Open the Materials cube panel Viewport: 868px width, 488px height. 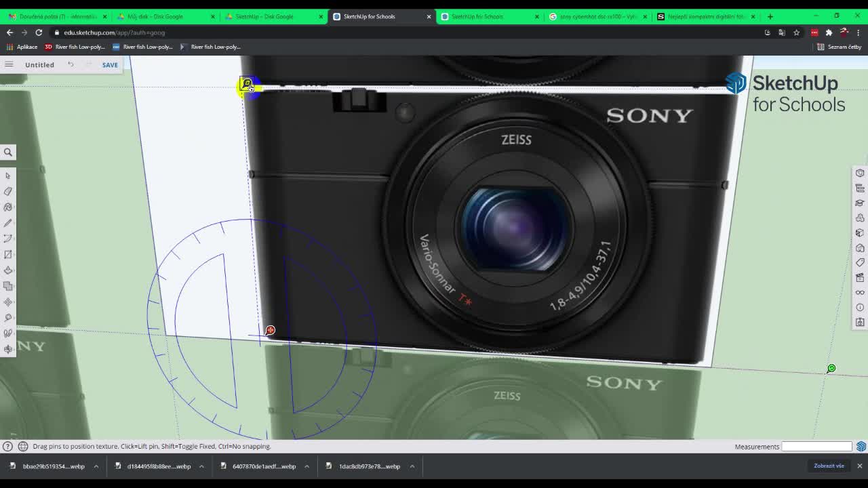[x=860, y=232]
